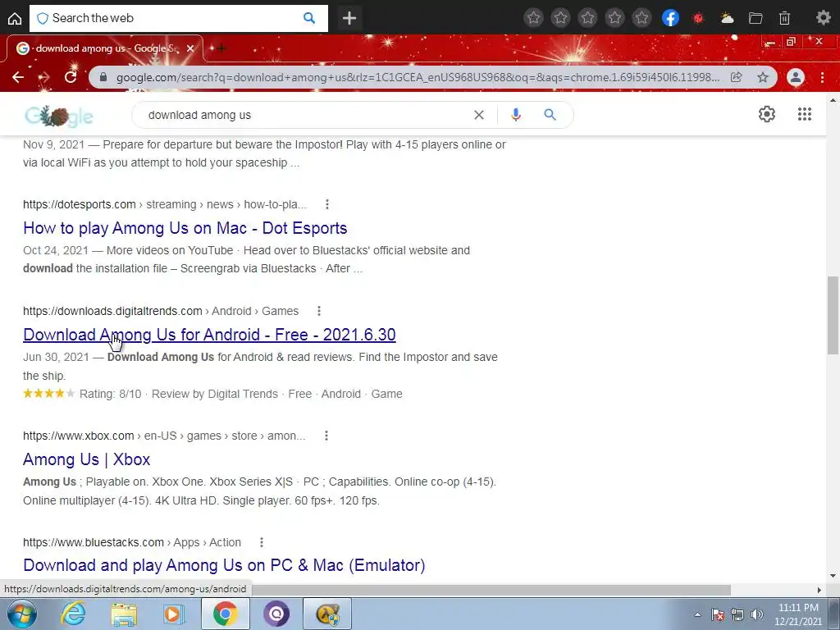The width and height of the screenshot is (840, 630).
Task: Click the outer Search the web magnifier
Action: (309, 18)
